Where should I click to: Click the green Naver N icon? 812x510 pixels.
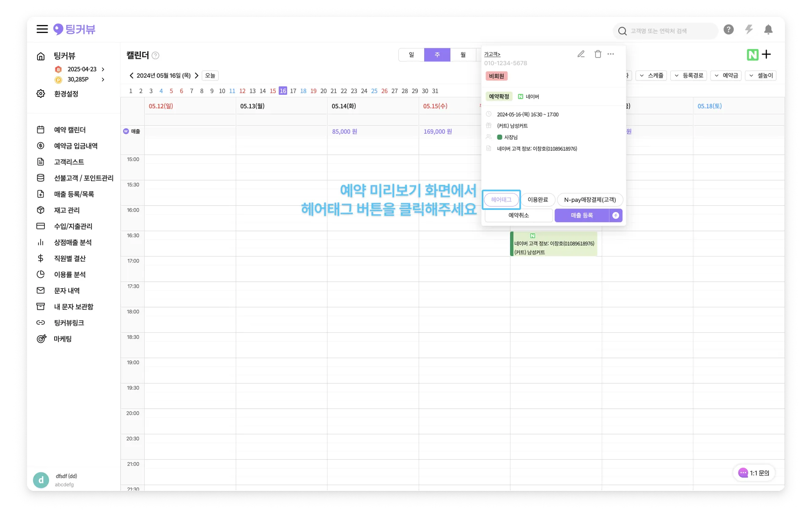click(752, 55)
